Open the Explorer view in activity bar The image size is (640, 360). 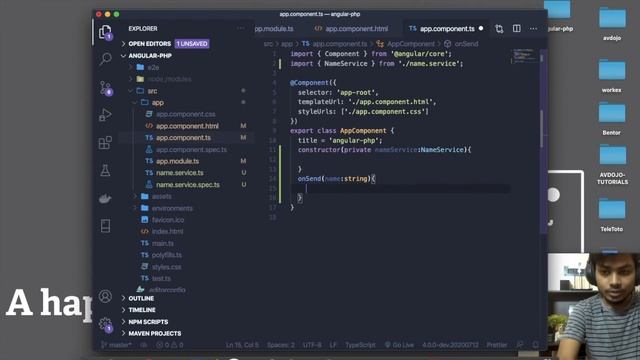click(105, 32)
